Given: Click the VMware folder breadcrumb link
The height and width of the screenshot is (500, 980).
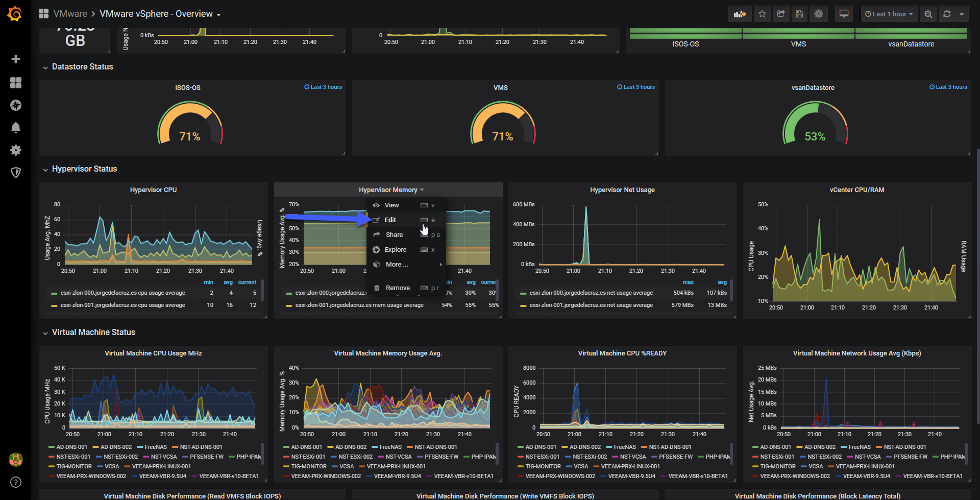Looking at the screenshot, I should 70,14.
